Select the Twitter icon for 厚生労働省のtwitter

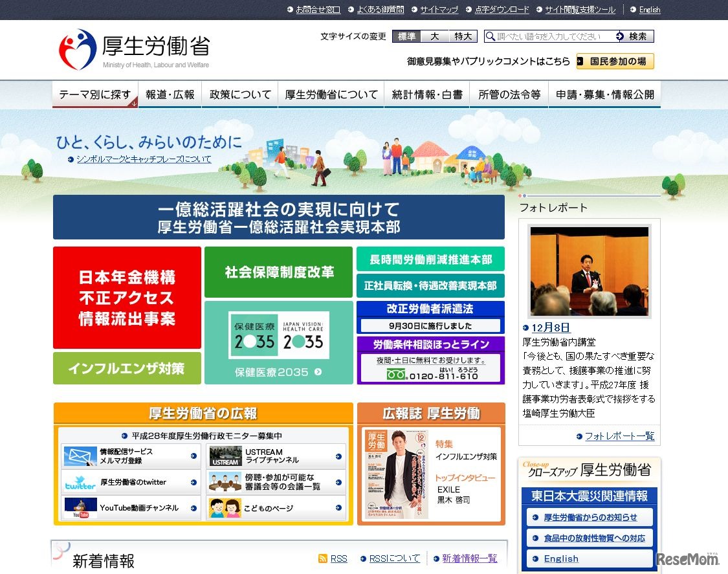coord(79,481)
